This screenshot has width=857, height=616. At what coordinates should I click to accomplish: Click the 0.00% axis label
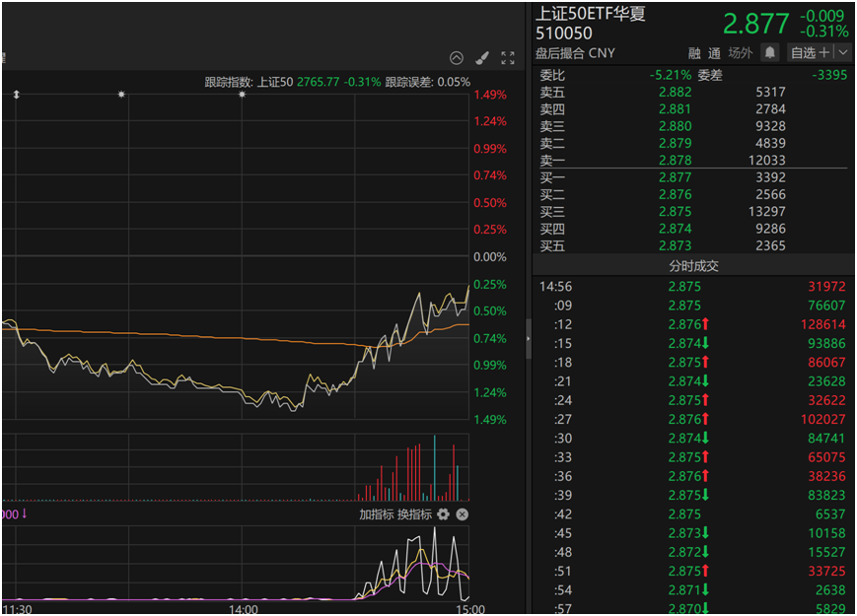[490, 256]
